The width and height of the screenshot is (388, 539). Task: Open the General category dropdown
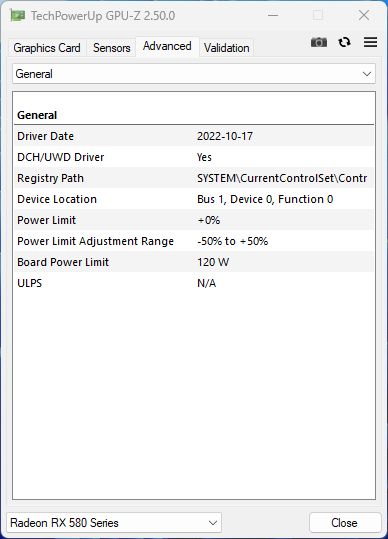point(194,74)
